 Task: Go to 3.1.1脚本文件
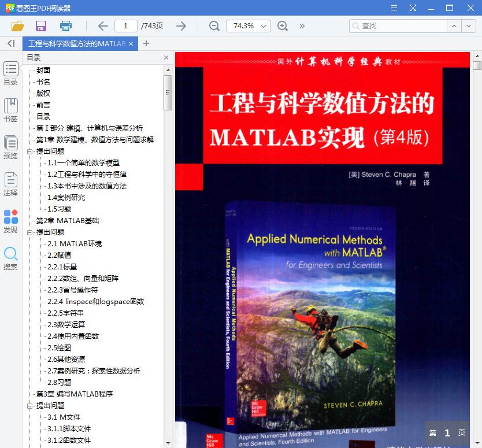tap(69, 428)
